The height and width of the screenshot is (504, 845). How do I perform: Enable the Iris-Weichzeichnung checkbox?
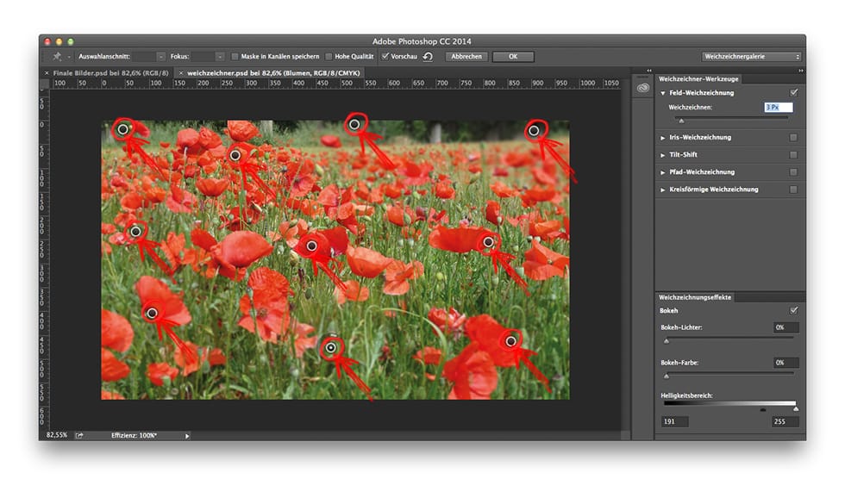coord(793,137)
